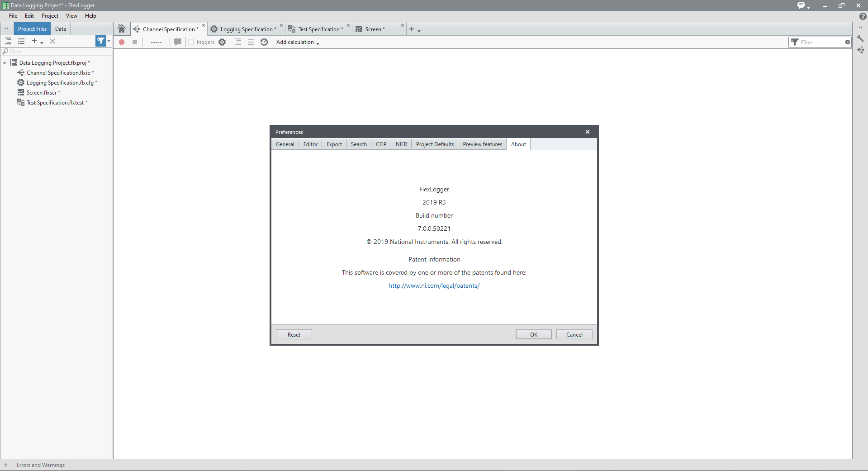Switch to CEIP tab in Preferences

click(381, 144)
